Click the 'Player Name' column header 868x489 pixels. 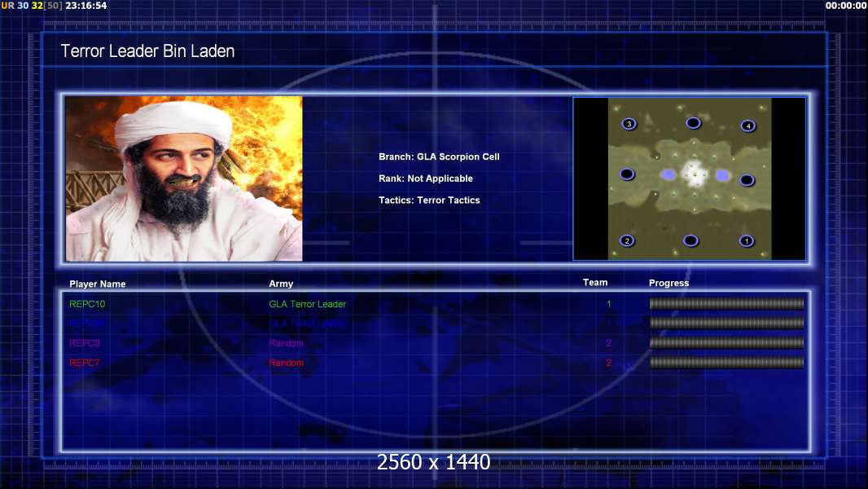tap(98, 284)
